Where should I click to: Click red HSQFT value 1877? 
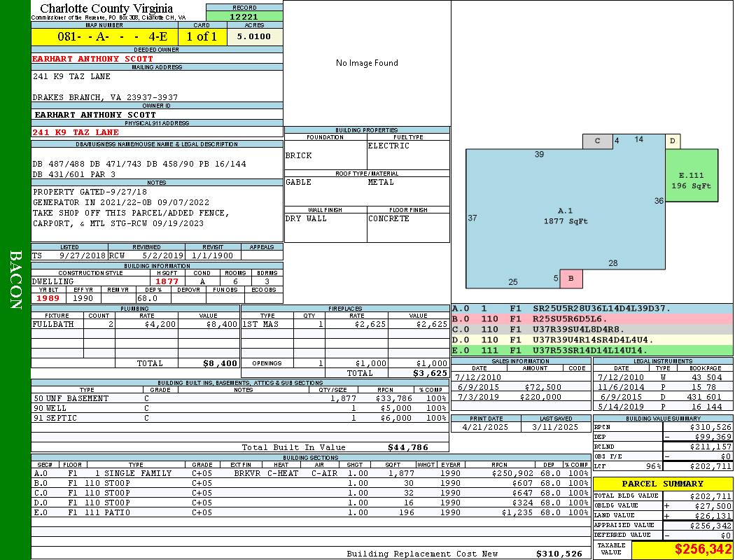[x=167, y=281]
